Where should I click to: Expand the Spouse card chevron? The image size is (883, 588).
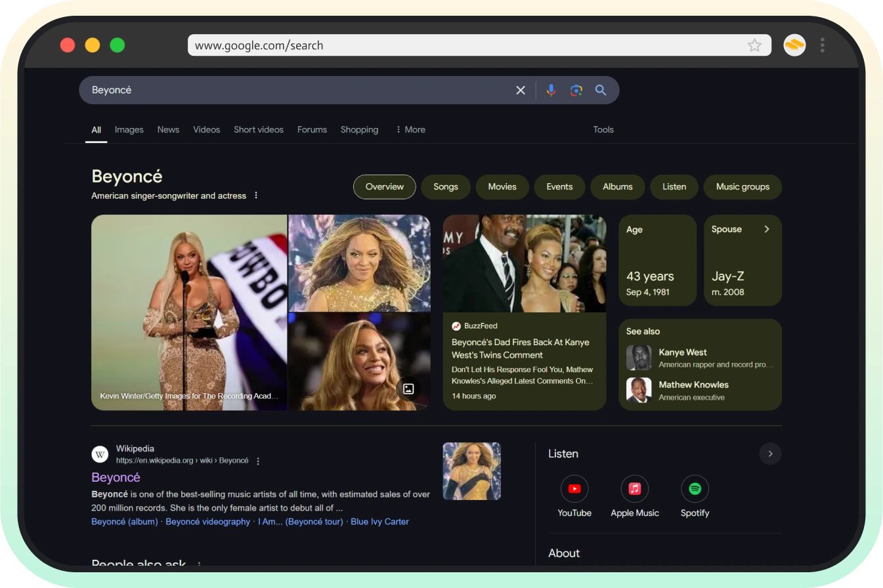tap(766, 229)
